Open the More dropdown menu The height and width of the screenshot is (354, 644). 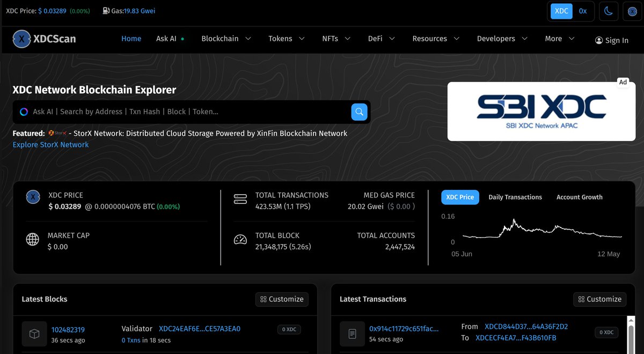(x=560, y=39)
